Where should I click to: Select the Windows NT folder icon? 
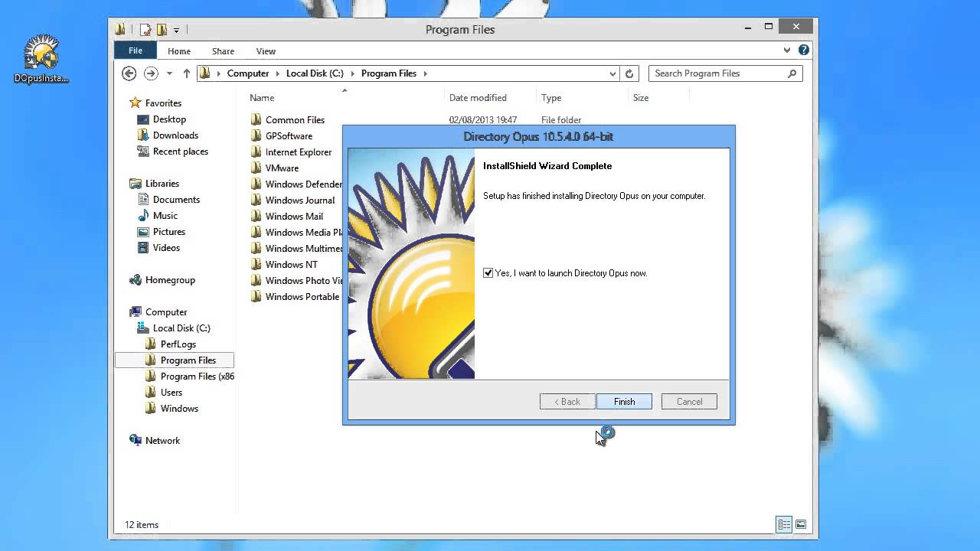(x=256, y=265)
